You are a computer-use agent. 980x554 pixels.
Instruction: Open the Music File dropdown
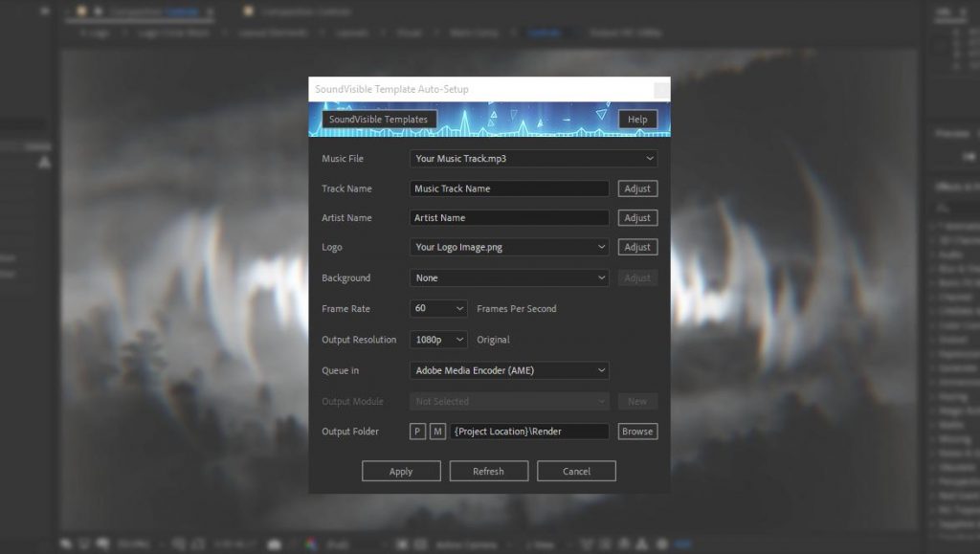coord(533,159)
